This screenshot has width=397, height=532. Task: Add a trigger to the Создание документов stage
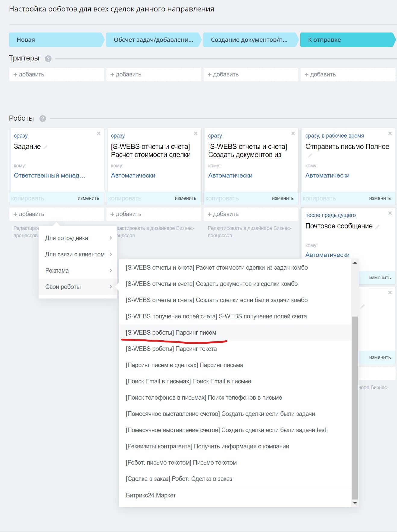[251, 75]
